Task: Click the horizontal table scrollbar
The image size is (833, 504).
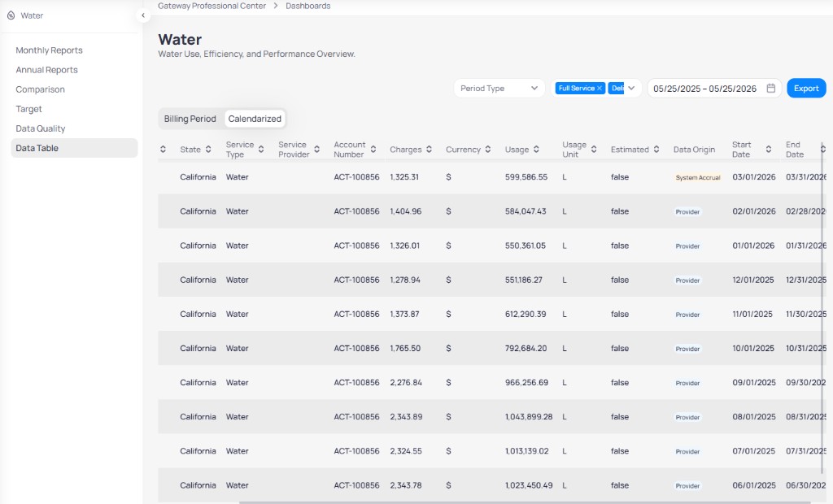Action: pyautogui.click(x=526, y=502)
